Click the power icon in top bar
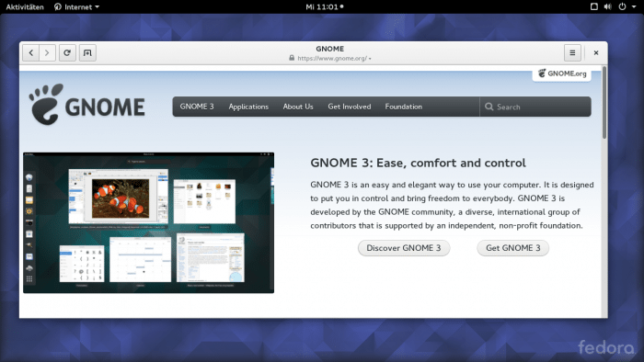Image resolution: width=644 pixels, height=362 pixels. point(622,6)
